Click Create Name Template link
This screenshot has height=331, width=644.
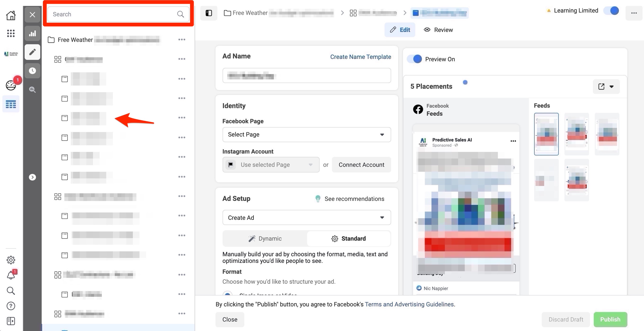[360, 57]
